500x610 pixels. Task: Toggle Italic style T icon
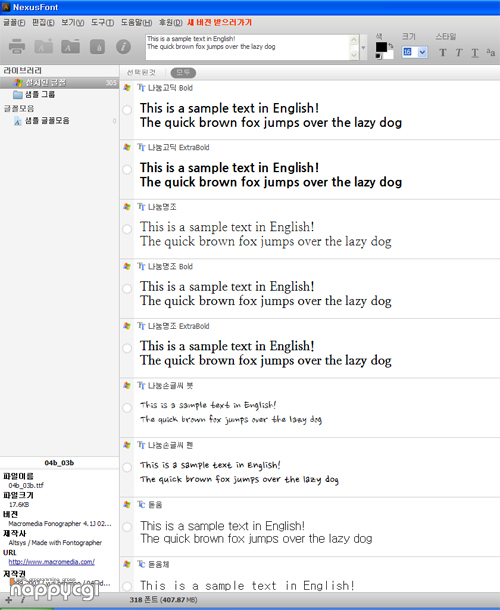(459, 53)
